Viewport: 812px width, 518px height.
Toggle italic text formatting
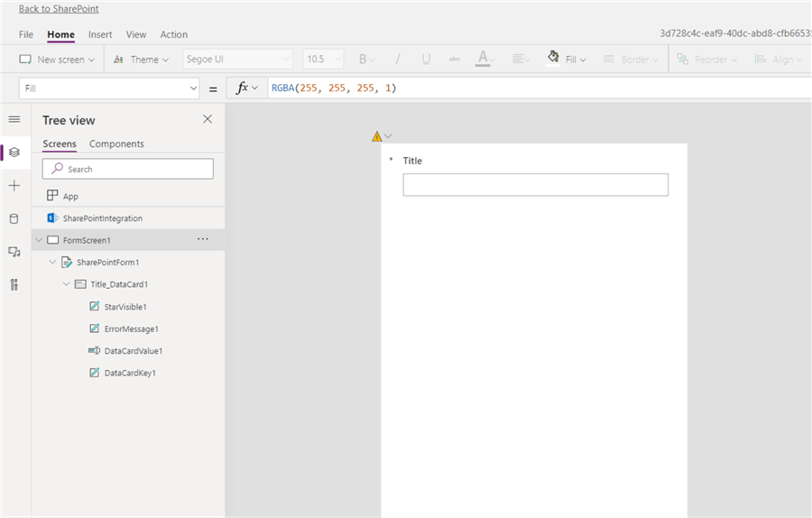pos(398,59)
